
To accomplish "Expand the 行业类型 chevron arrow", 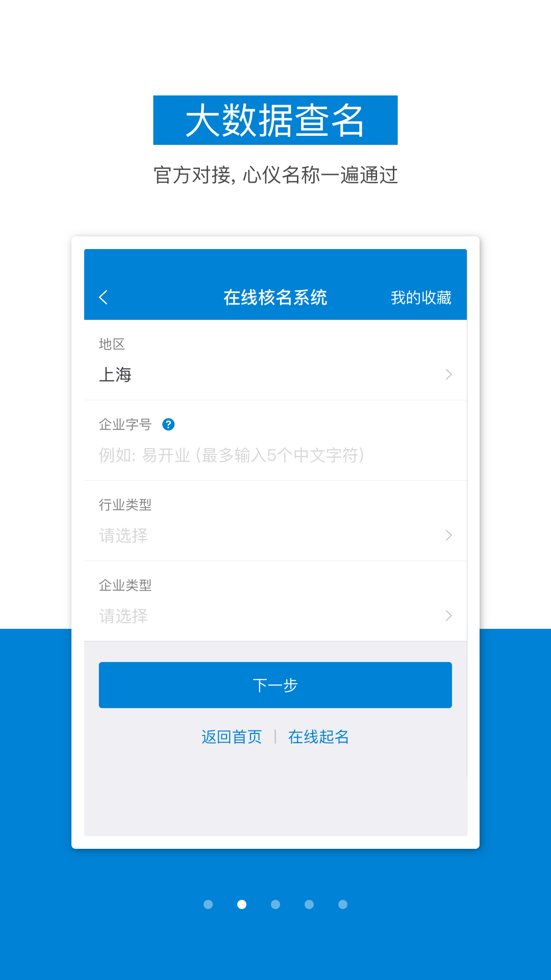I will (448, 535).
